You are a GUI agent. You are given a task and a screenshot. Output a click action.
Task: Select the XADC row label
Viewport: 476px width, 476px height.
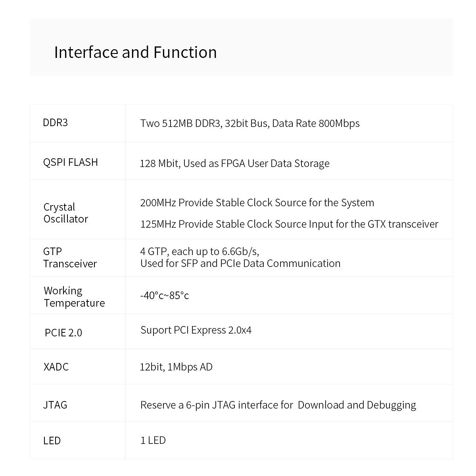56,367
